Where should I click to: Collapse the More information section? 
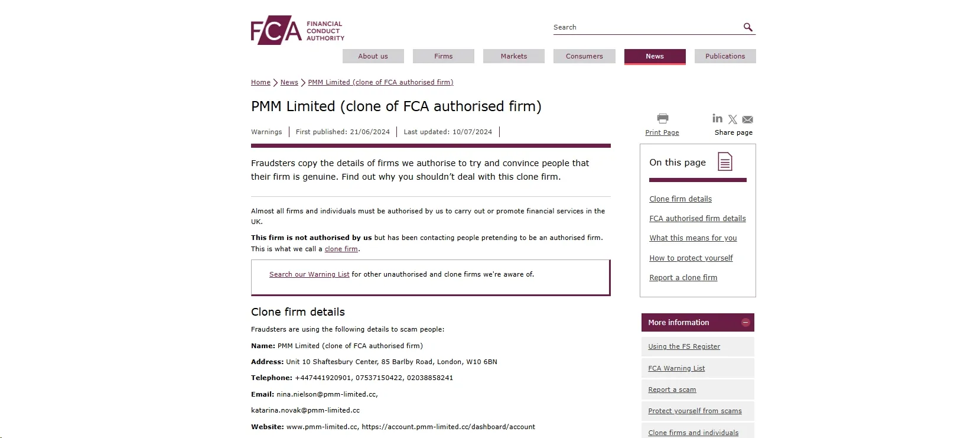click(745, 323)
